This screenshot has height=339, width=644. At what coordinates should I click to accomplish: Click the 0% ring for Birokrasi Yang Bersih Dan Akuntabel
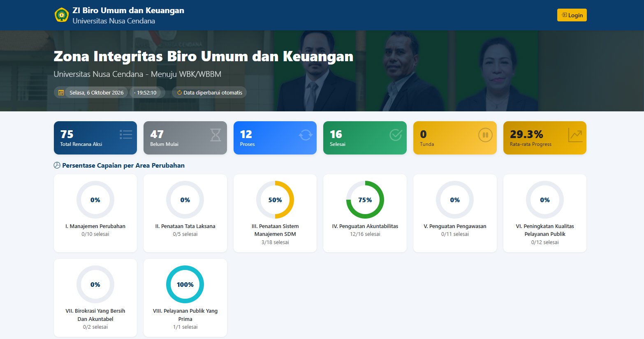click(95, 284)
